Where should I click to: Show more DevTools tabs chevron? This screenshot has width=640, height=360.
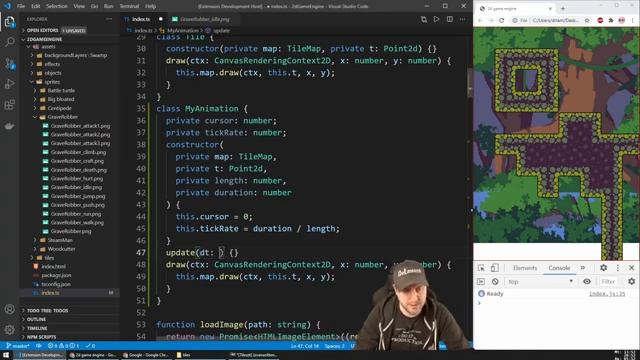point(583,268)
